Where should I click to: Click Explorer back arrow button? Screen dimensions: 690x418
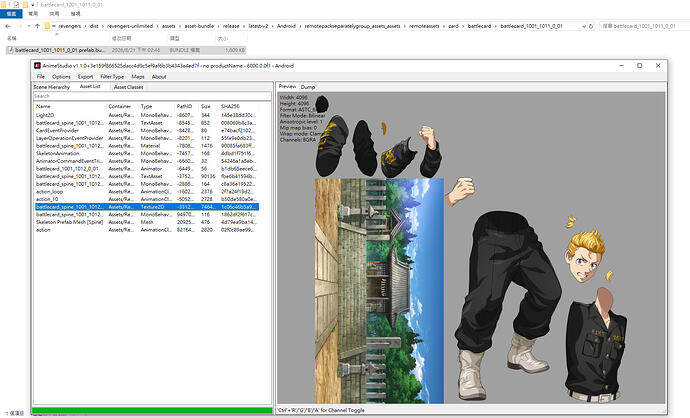click(7, 26)
